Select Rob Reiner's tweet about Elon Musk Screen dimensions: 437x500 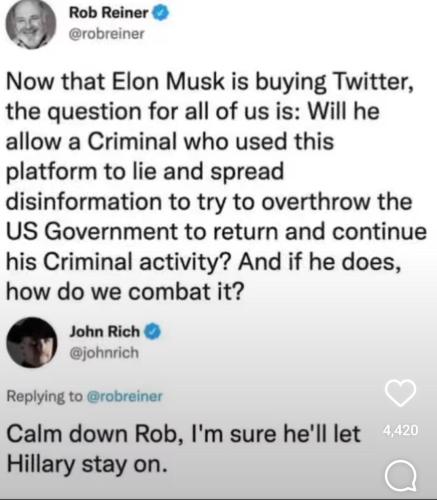[x=216, y=186]
